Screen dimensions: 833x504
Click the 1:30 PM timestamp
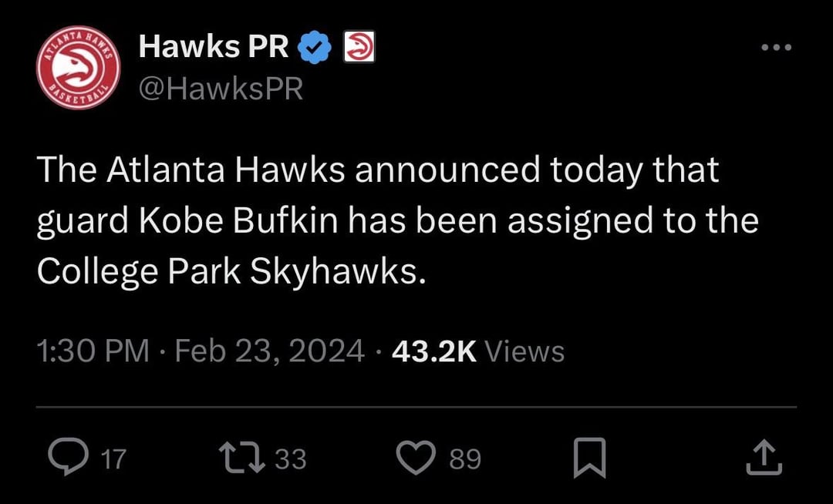[93, 351]
